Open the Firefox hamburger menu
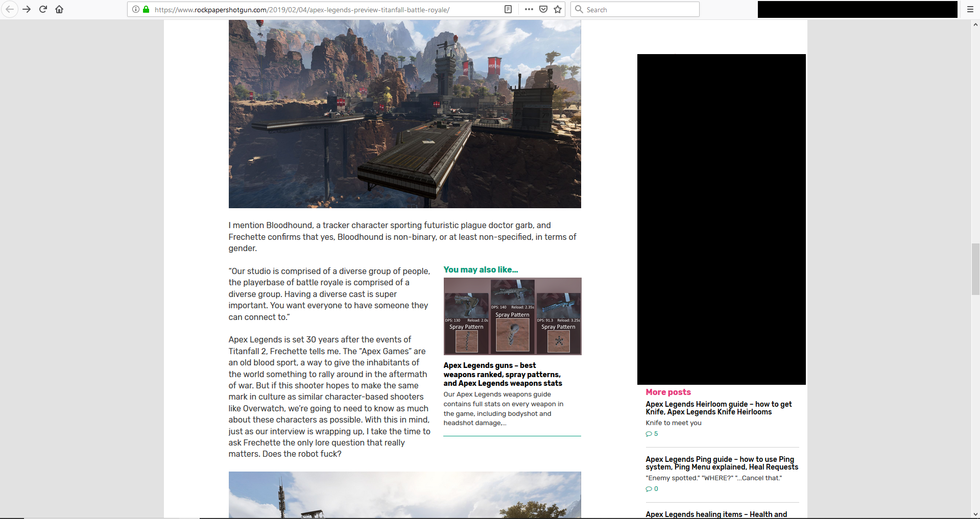The width and height of the screenshot is (980, 519). (x=969, y=9)
